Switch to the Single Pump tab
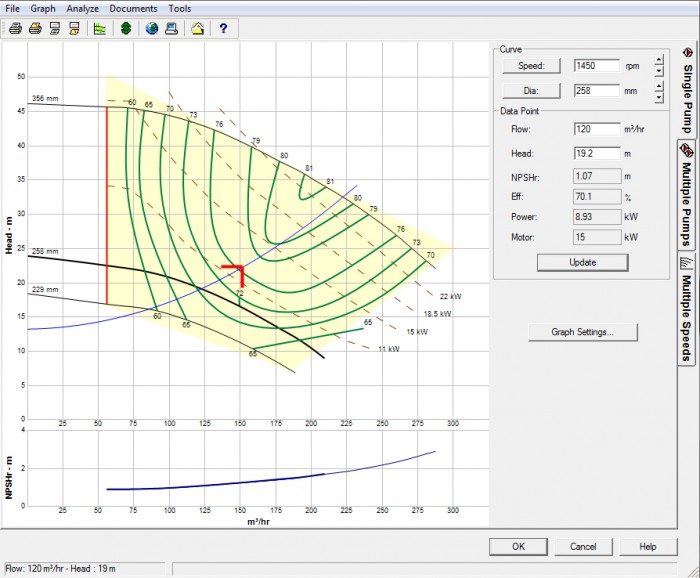 click(687, 91)
